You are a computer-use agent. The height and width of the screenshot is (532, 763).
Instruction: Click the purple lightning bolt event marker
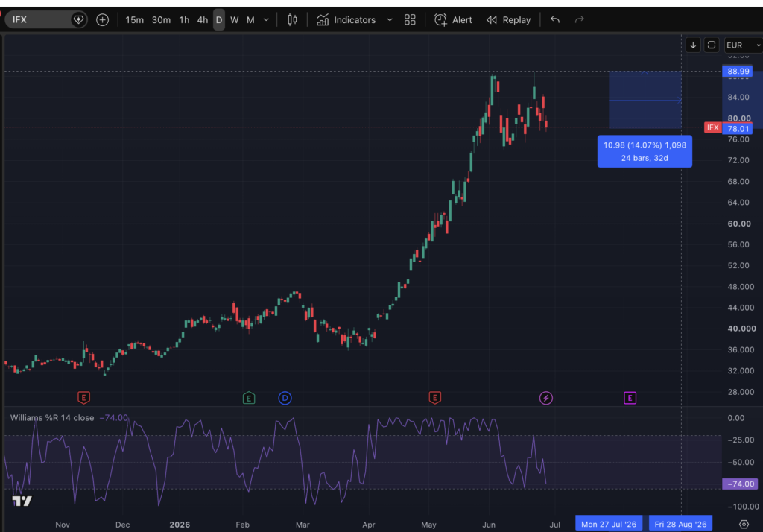coord(546,398)
